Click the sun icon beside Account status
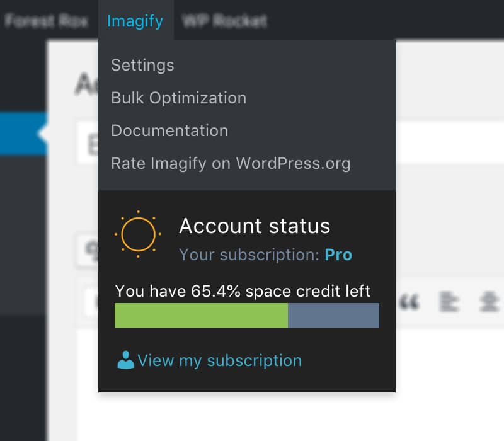This screenshot has width=504, height=441. (138, 234)
